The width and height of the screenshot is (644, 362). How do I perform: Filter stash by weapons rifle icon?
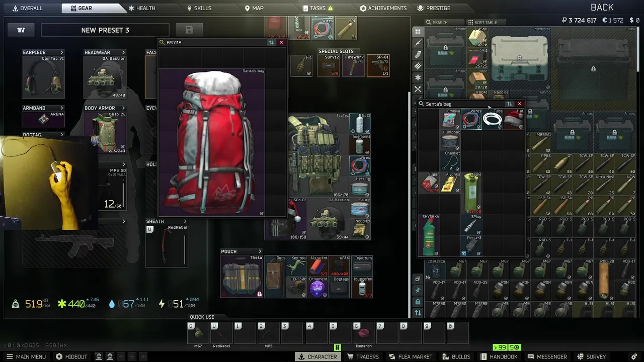[418, 43]
